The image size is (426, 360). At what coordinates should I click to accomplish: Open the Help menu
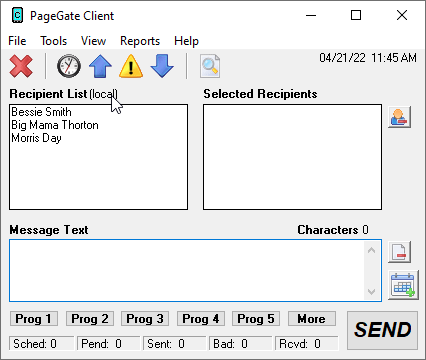click(186, 41)
